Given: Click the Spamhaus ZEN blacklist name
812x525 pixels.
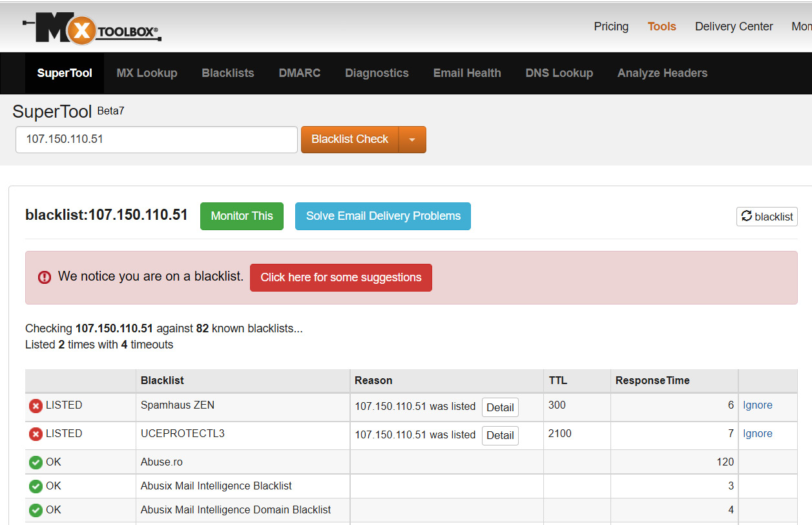Looking at the screenshot, I should (178, 405).
